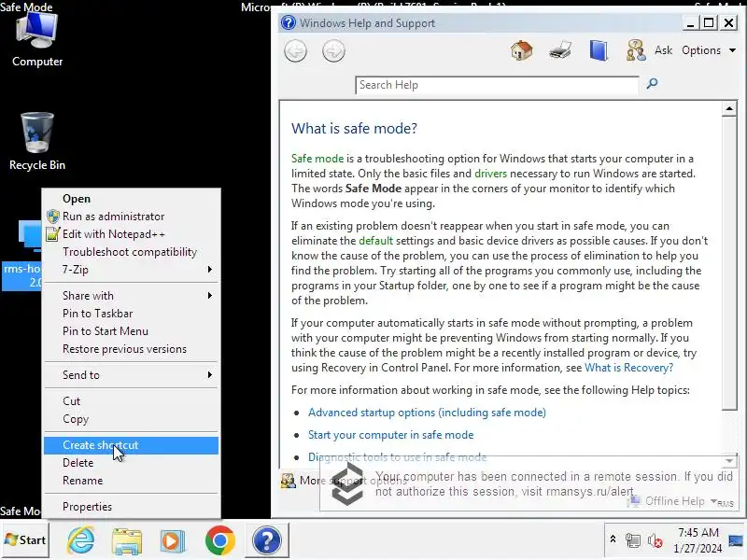Open Help and Support home page
The height and width of the screenshot is (560, 747).
522,50
